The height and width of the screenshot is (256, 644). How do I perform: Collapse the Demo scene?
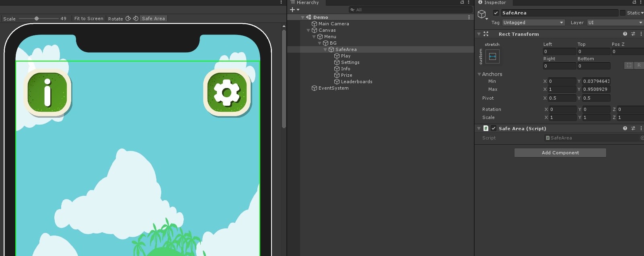[302, 17]
